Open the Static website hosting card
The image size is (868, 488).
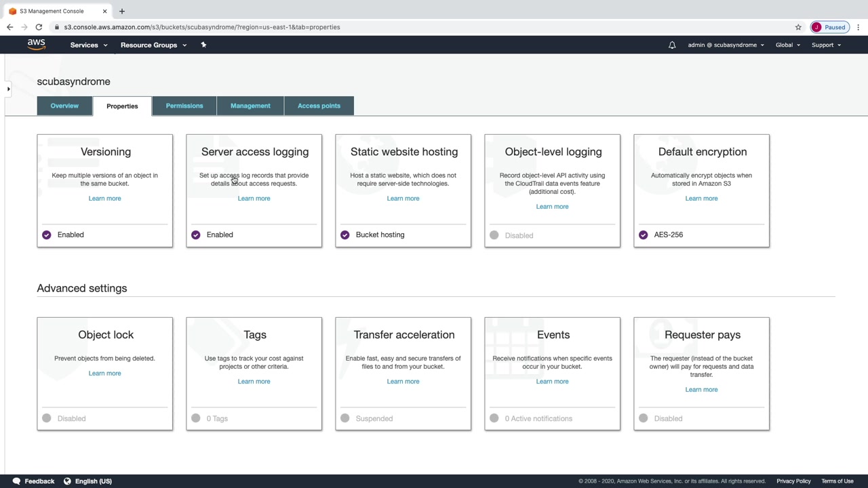point(403,190)
